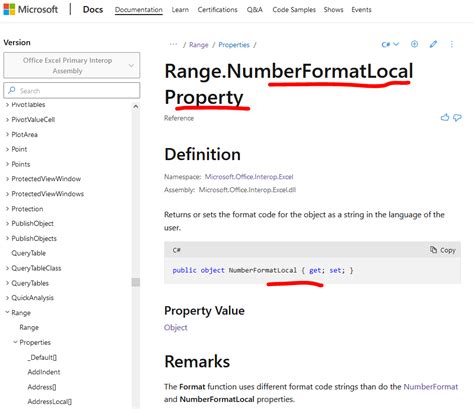Click the thumbs-up feedback icon
Viewport: 474px width, 409px height.
pyautogui.click(x=445, y=117)
